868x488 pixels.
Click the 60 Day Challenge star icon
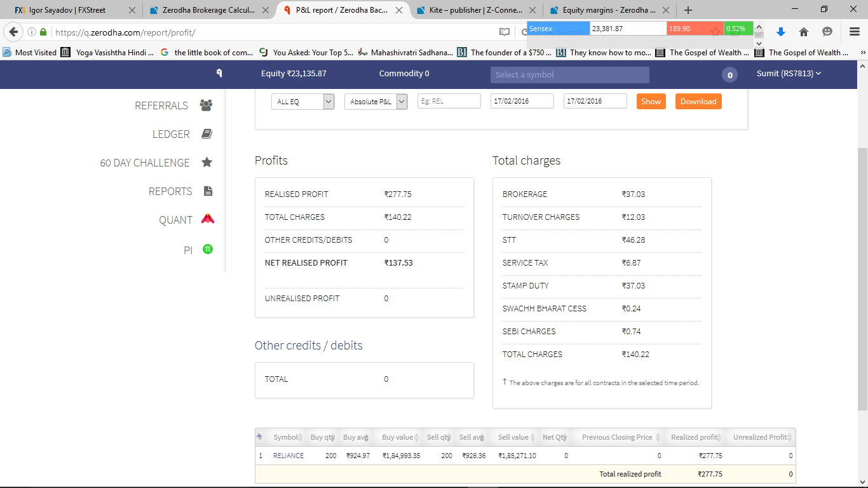207,163
